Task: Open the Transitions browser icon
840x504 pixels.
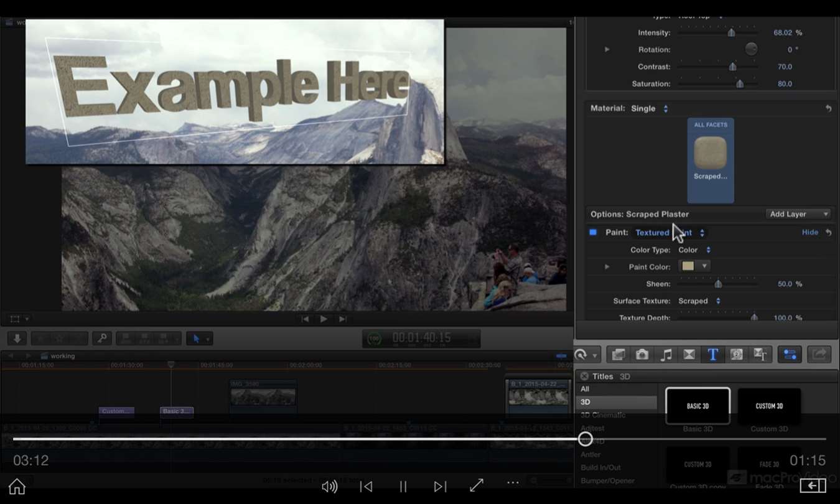Action: point(689,355)
